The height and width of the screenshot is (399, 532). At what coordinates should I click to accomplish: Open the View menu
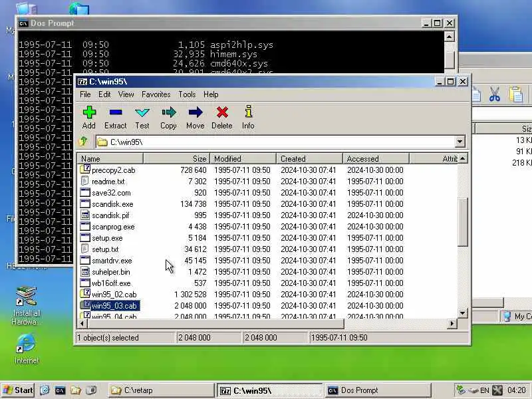126,94
